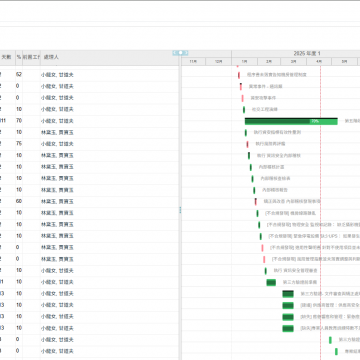Viewport: 360px width, 360px height.
Task: Select the Gantt bar labeled 內部稽核報告
Action: point(254,190)
